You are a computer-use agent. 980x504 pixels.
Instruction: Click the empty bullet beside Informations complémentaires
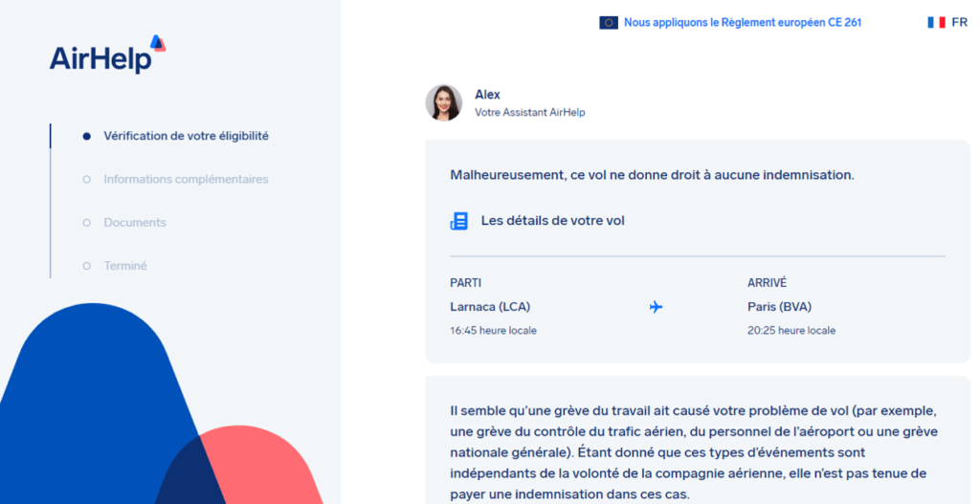[87, 179]
